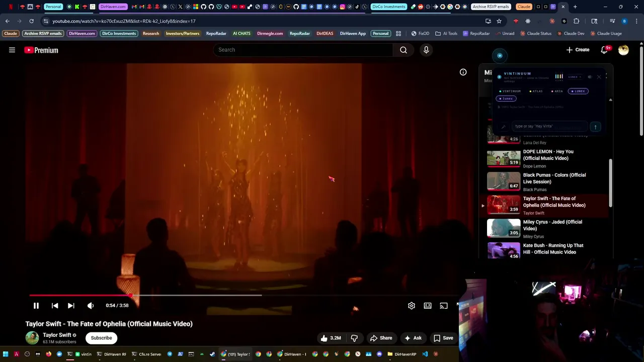
Task: Ask about this video
Action: [x=413, y=338]
